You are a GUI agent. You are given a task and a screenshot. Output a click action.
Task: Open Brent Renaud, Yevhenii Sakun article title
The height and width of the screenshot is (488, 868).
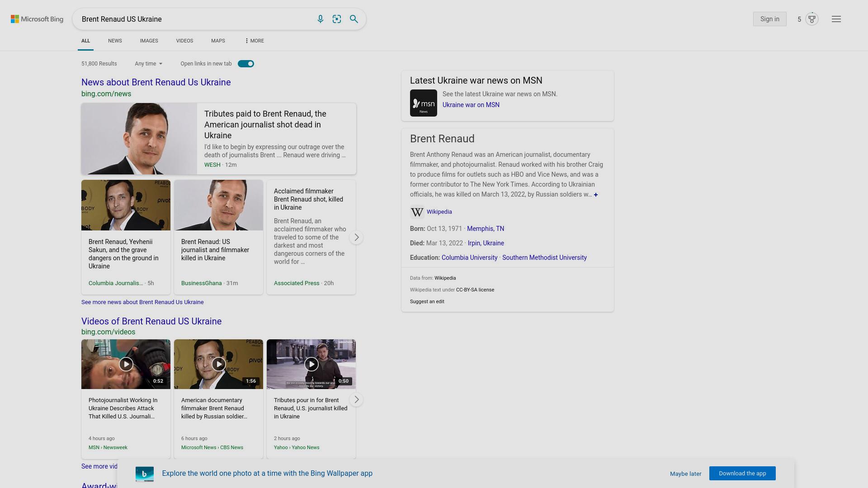click(x=123, y=254)
